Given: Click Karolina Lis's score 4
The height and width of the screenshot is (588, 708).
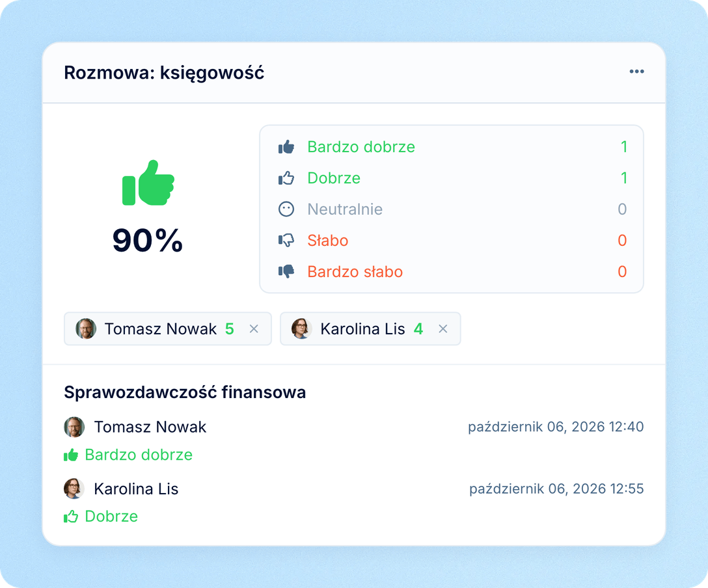Looking at the screenshot, I should (x=418, y=329).
